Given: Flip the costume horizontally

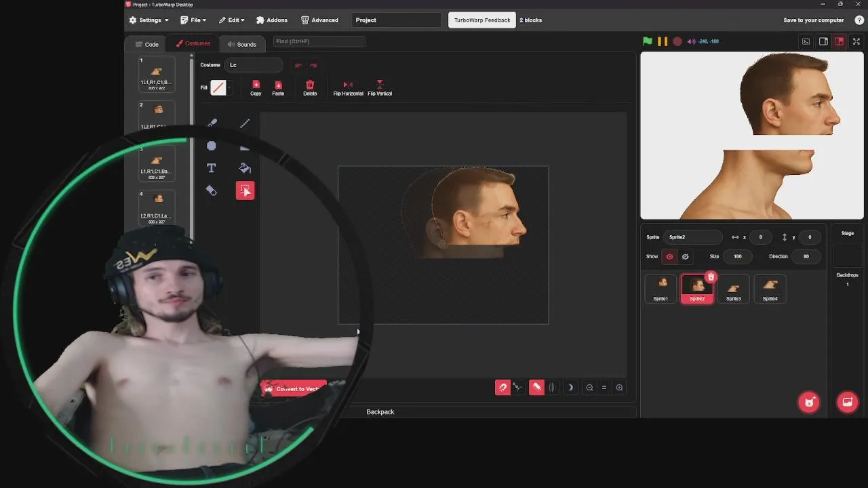Looking at the screenshot, I should 348,87.
